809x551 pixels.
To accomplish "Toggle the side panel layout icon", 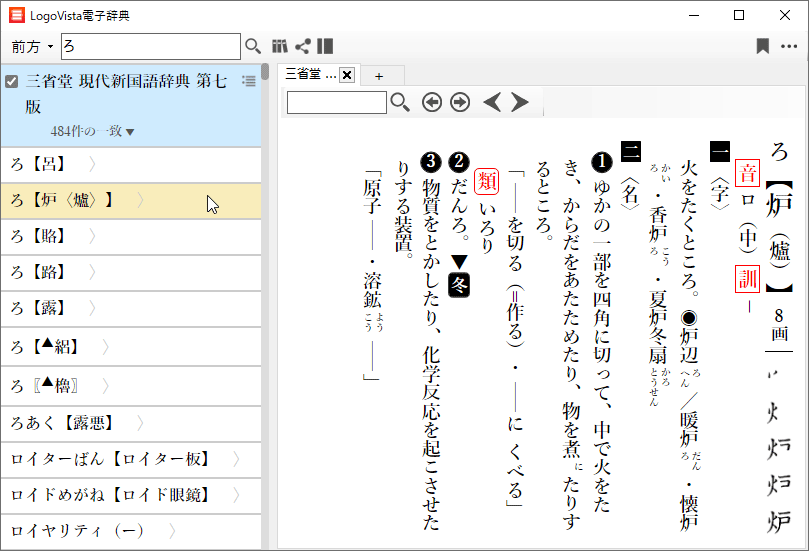I will [325, 46].
